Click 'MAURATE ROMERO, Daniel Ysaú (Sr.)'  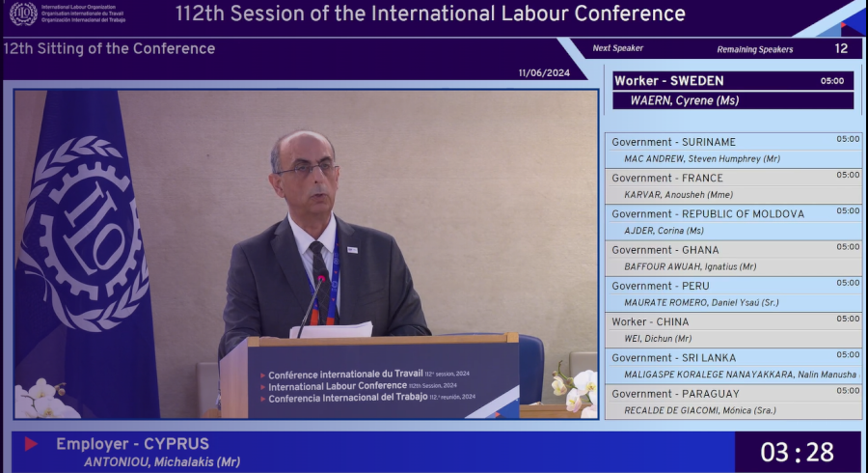pyautogui.click(x=701, y=303)
